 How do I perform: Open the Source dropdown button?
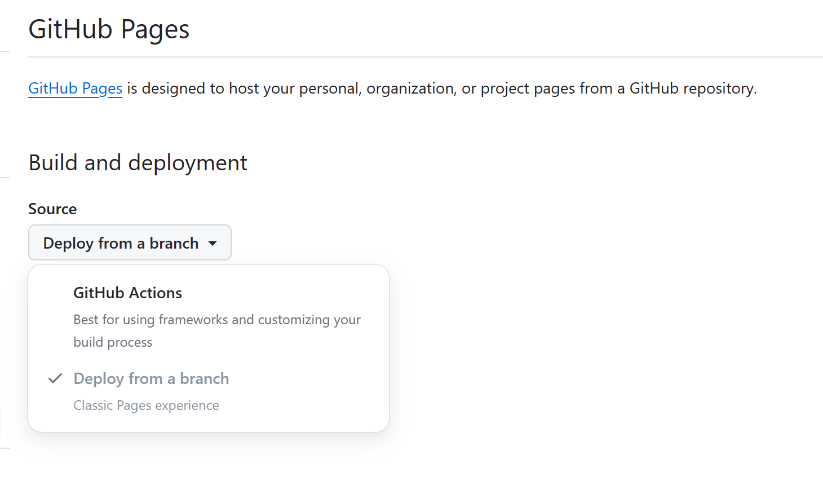coord(130,243)
